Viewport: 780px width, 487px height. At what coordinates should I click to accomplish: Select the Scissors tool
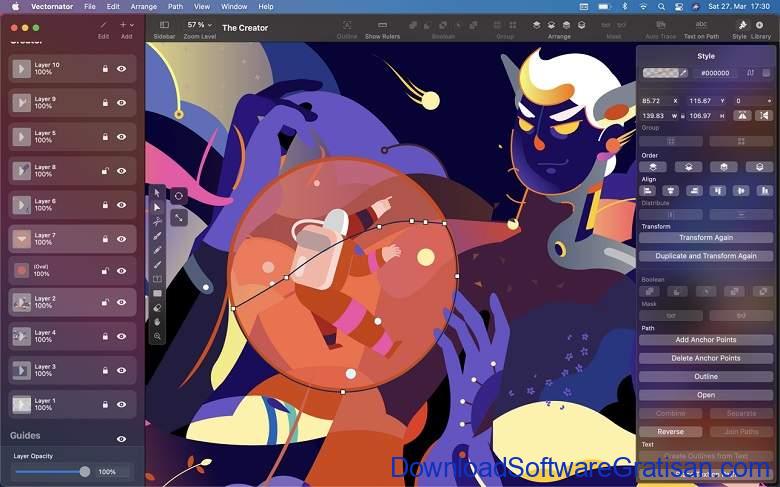(157, 221)
